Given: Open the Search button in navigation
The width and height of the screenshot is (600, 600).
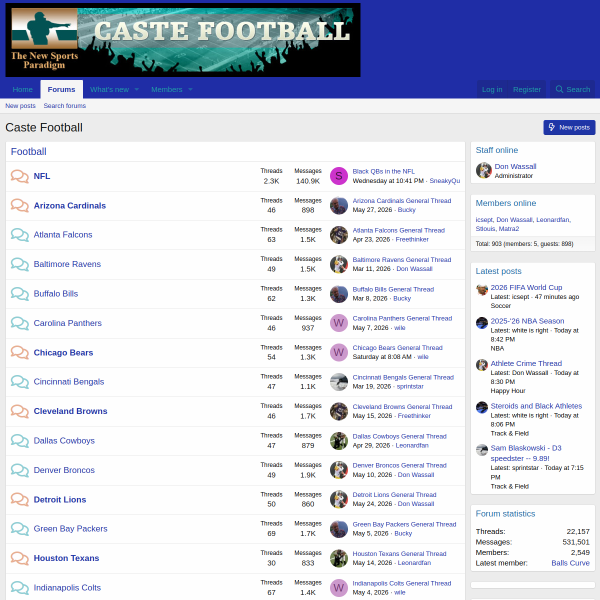Looking at the screenshot, I should tap(572, 90).
